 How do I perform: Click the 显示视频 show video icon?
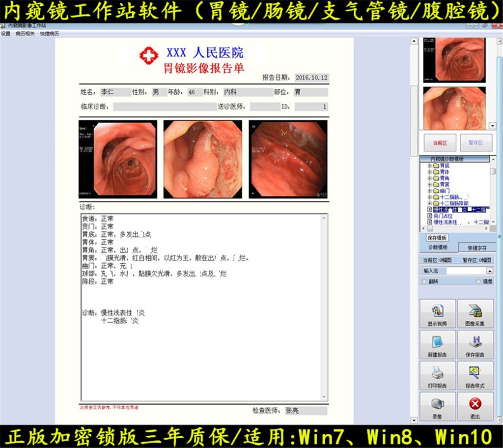[437, 313]
